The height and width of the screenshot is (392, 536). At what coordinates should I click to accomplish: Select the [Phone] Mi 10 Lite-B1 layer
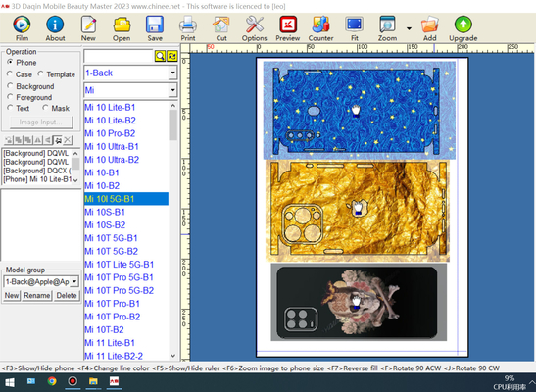coord(37,179)
